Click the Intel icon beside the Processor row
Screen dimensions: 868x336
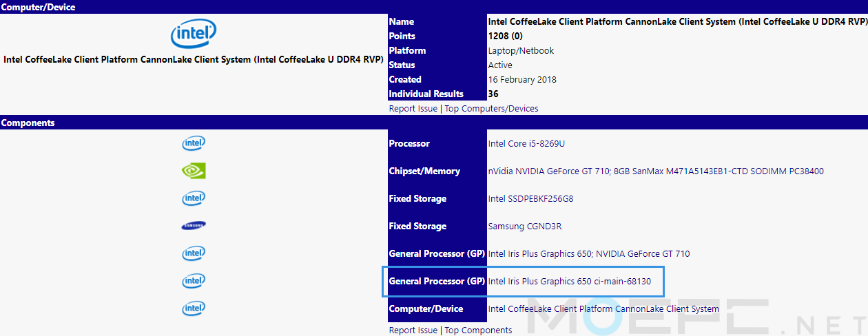tap(194, 143)
